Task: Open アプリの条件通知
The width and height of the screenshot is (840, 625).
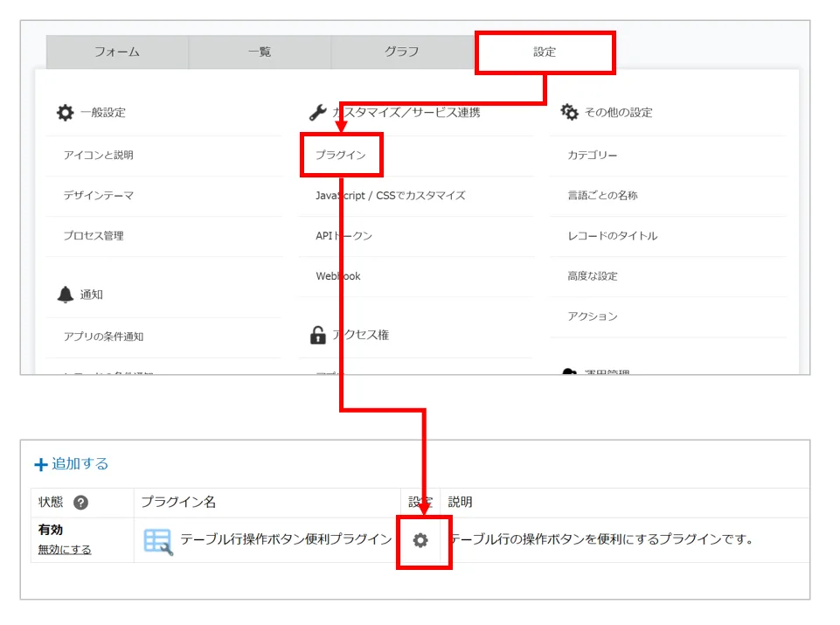Action: (x=103, y=337)
